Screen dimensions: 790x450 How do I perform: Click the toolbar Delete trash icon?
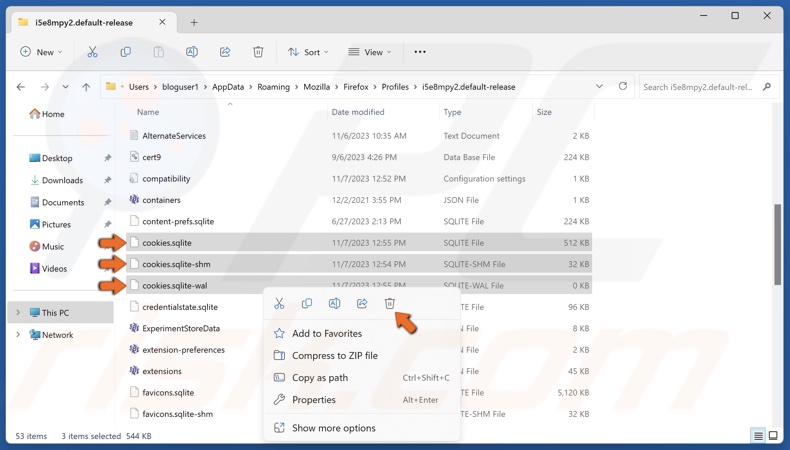click(x=258, y=52)
